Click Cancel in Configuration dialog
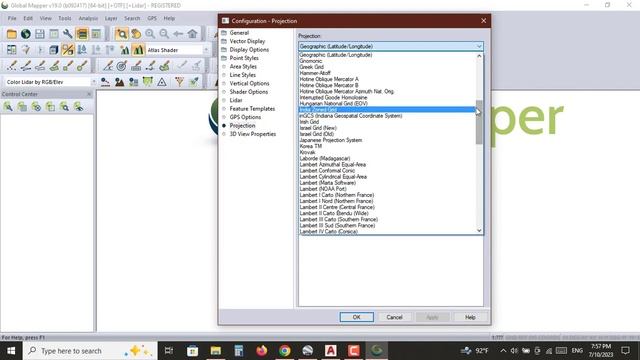The width and height of the screenshot is (640, 360). pos(394,317)
